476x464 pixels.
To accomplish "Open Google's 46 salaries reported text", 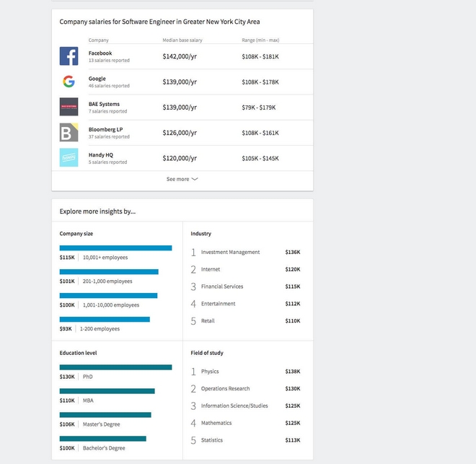I will click(x=109, y=86).
